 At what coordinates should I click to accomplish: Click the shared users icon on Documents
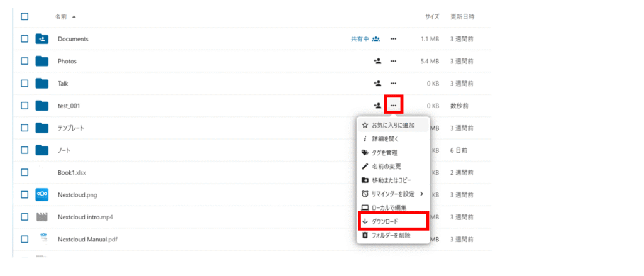(x=376, y=39)
